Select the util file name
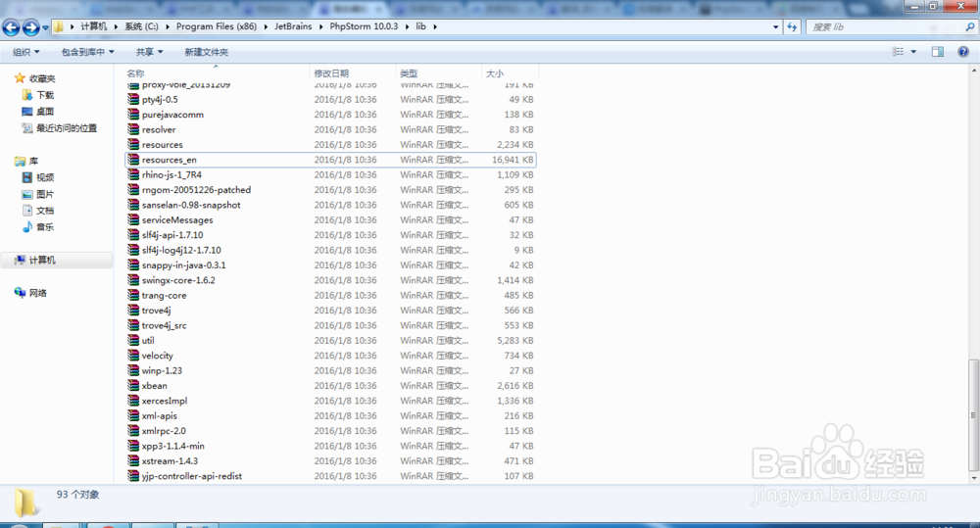 [148, 341]
